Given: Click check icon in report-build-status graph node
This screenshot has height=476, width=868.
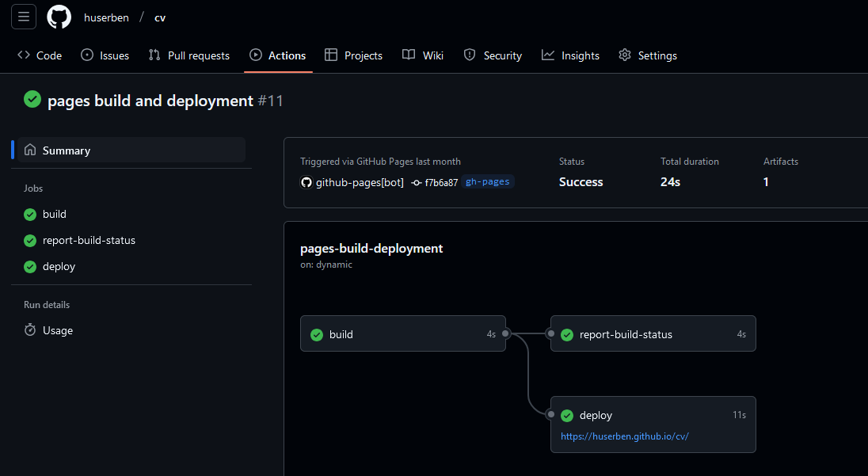Looking at the screenshot, I should point(567,334).
